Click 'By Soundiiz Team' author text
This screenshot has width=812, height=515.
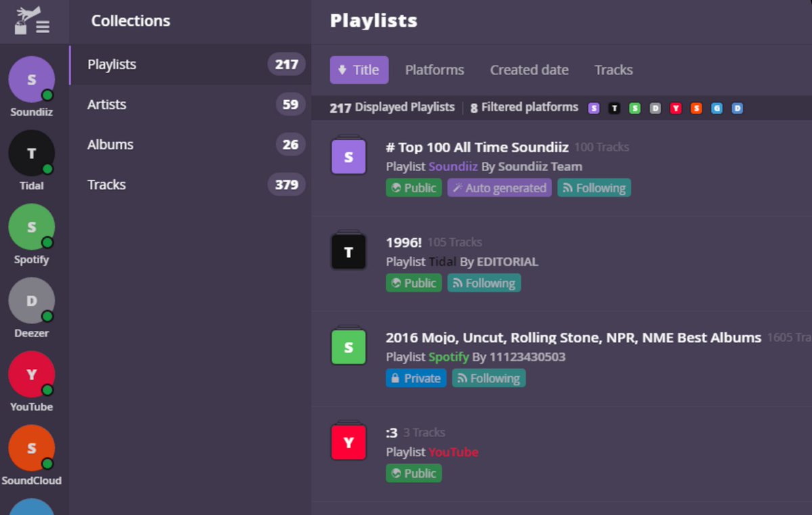(x=532, y=166)
